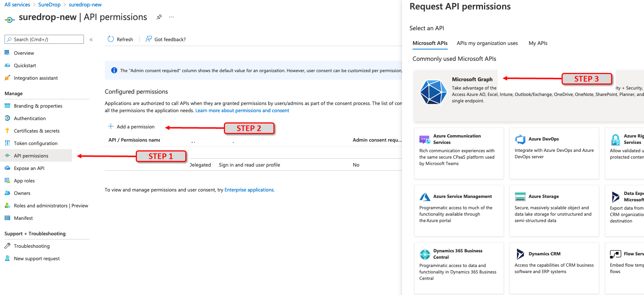644x295 pixels.
Task: Click the Authentication icon
Action: pyautogui.click(x=7, y=118)
